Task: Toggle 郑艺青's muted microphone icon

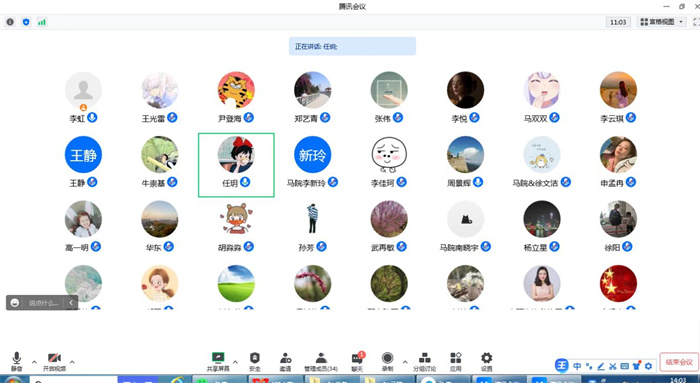Action: [x=325, y=117]
